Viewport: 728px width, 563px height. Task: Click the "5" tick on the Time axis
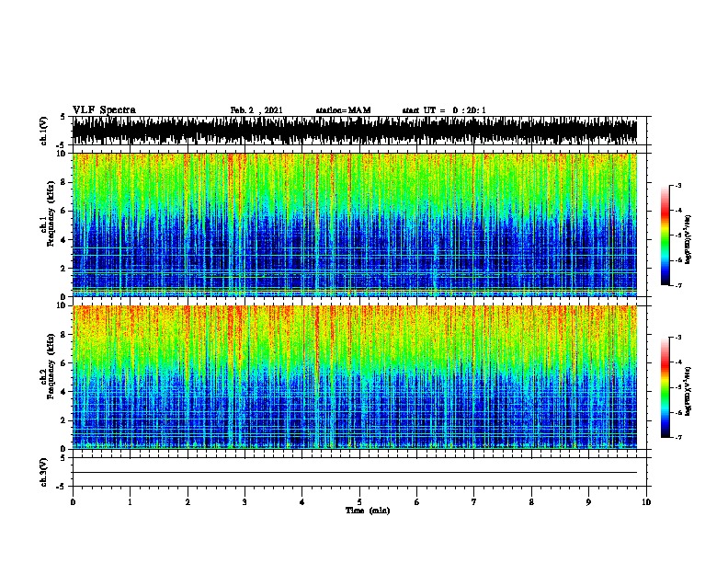pos(359,502)
